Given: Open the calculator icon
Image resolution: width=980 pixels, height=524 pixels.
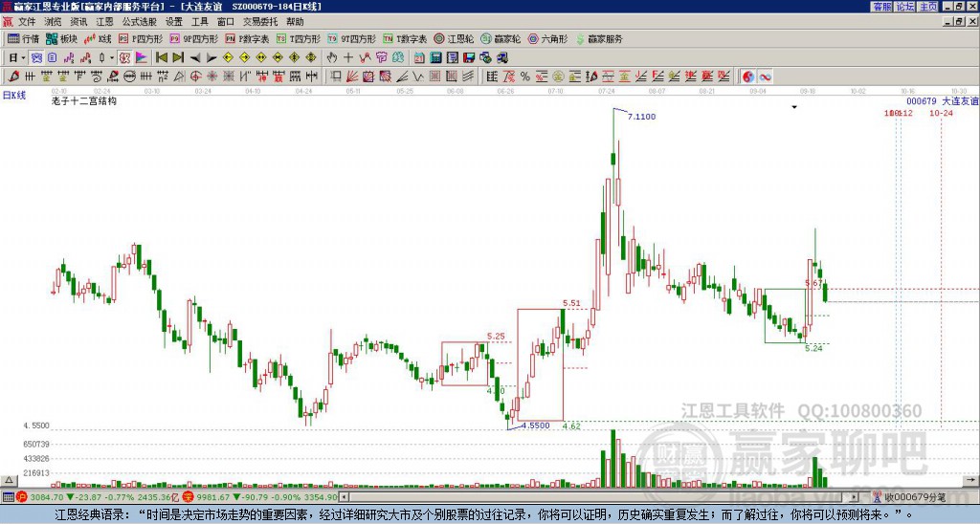Looking at the screenshot, I should click(436, 58).
